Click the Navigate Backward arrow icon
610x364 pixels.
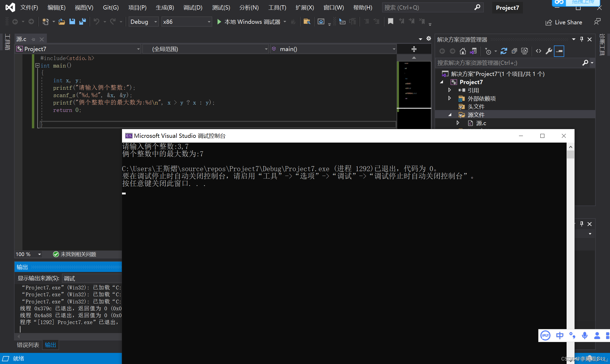(15, 22)
